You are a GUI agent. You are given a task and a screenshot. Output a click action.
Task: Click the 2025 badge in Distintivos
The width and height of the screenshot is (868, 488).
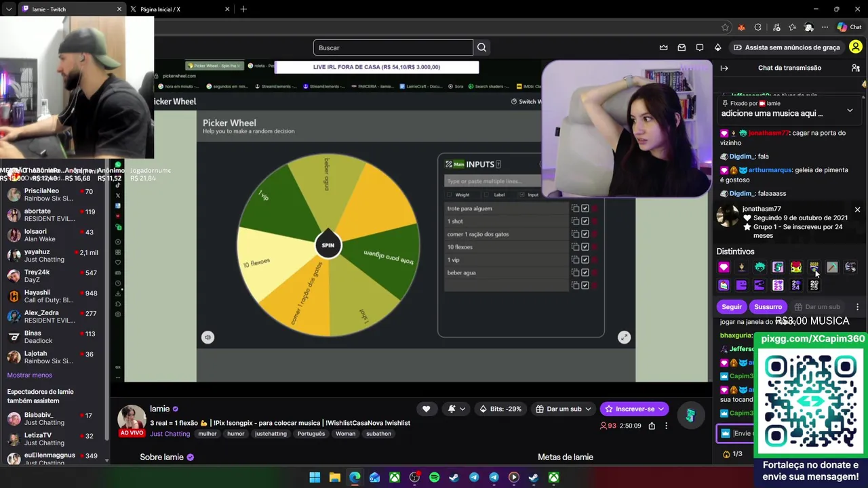(x=814, y=285)
